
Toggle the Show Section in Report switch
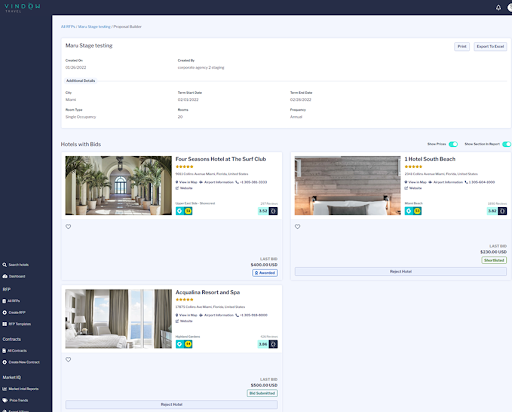[x=507, y=144]
